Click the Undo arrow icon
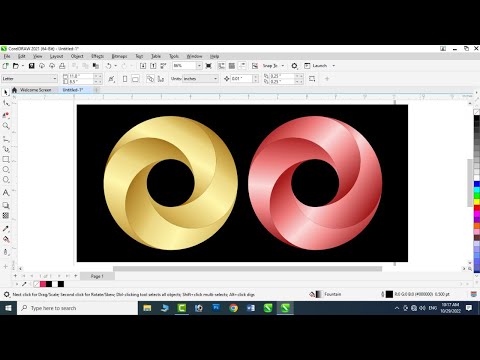480x360 pixels. point(108,66)
